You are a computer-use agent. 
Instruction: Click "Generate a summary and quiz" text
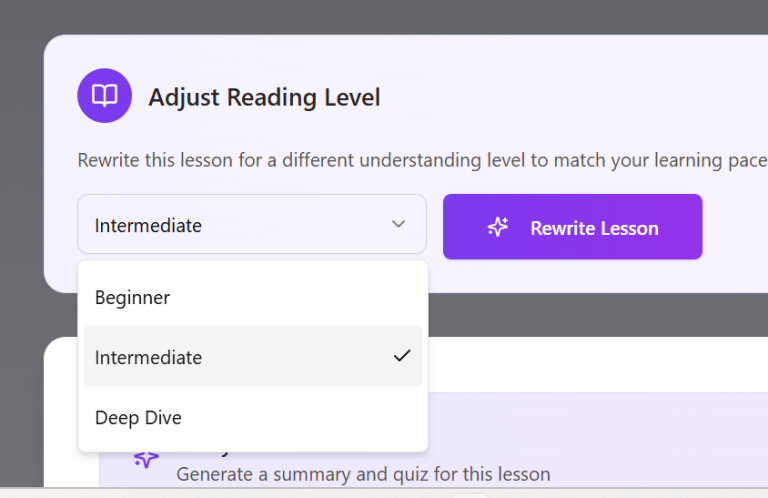[362, 474]
